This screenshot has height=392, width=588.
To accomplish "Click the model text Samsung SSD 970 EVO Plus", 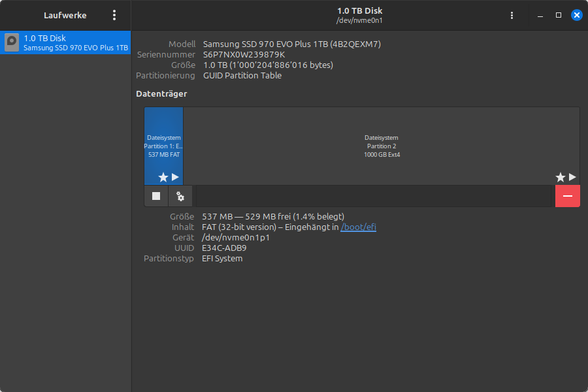I will (x=257, y=44).
